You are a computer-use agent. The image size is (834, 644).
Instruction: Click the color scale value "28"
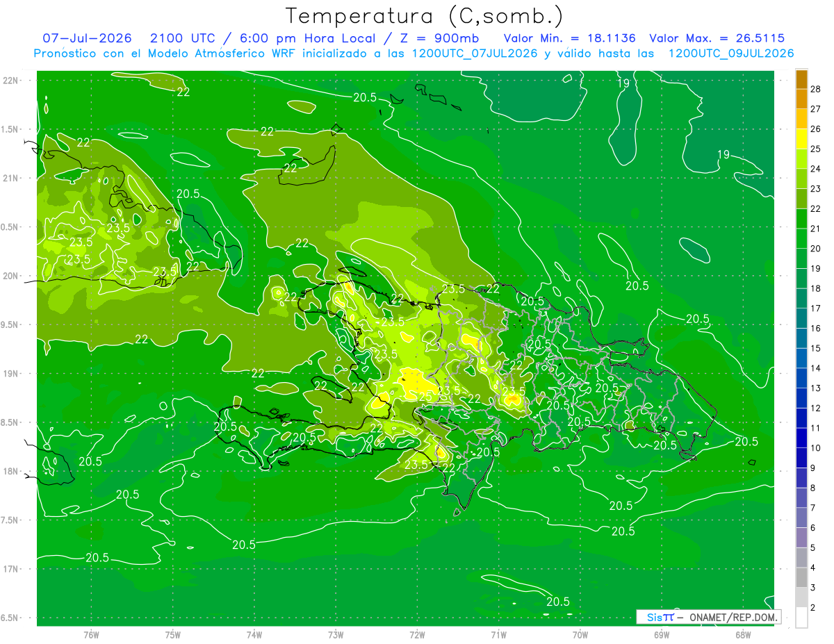pos(815,89)
